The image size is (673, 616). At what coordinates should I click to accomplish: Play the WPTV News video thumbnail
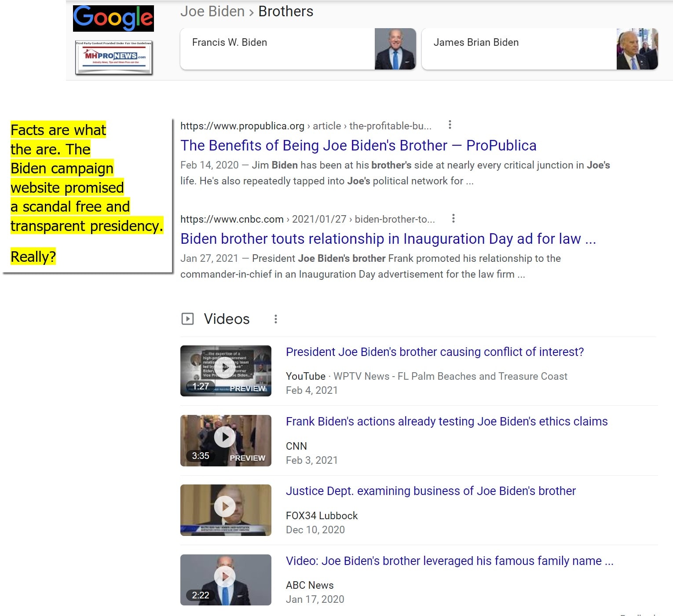click(226, 370)
